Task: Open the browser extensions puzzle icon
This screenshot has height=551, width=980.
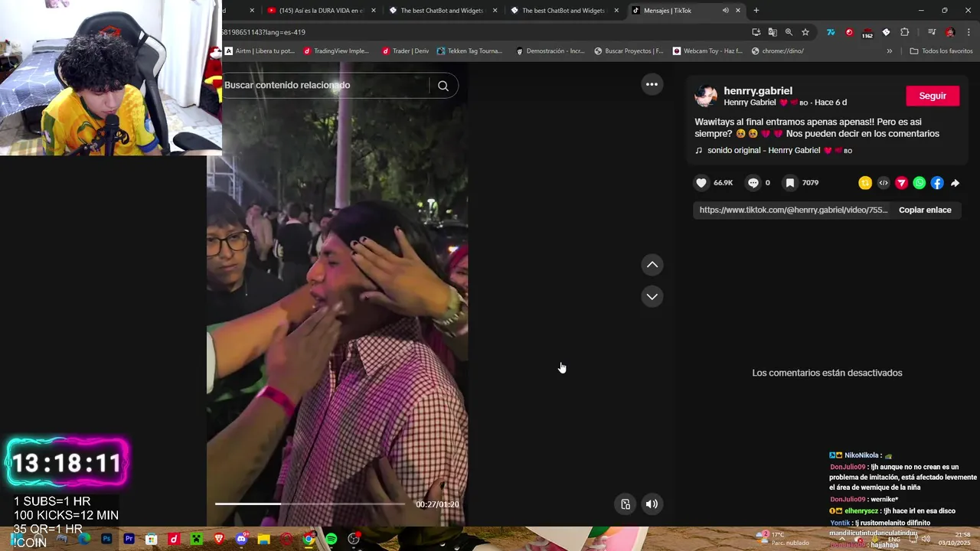Action: click(905, 32)
